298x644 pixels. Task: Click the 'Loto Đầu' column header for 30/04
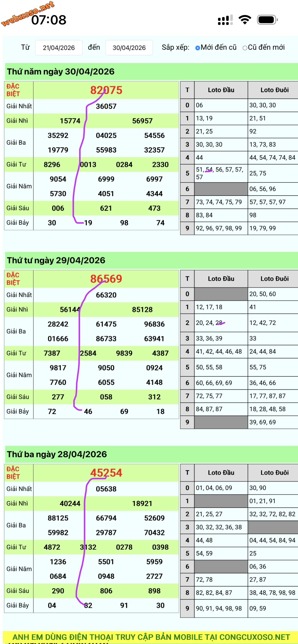[221, 90]
